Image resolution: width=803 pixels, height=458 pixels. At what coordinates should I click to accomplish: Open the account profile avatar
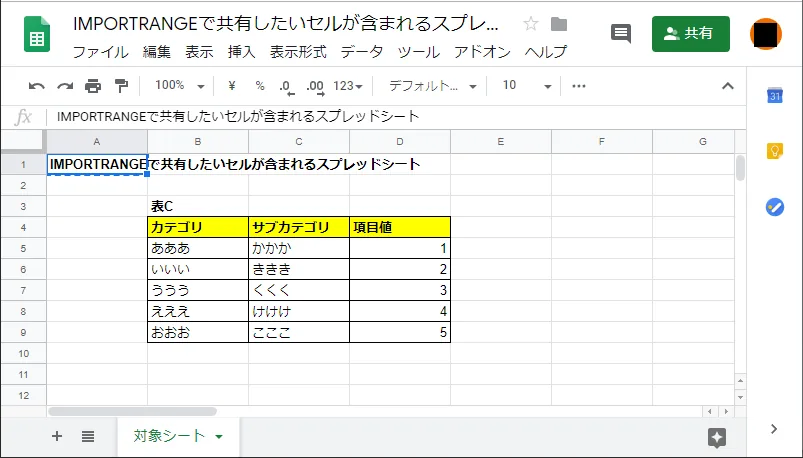point(766,34)
